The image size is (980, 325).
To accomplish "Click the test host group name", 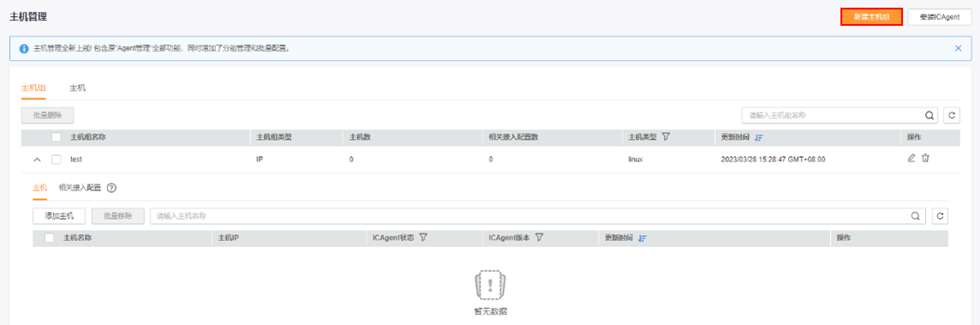I will coord(76,159).
